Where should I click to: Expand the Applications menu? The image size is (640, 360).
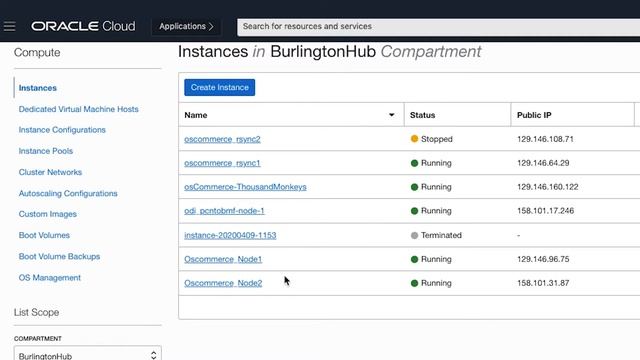(x=186, y=26)
